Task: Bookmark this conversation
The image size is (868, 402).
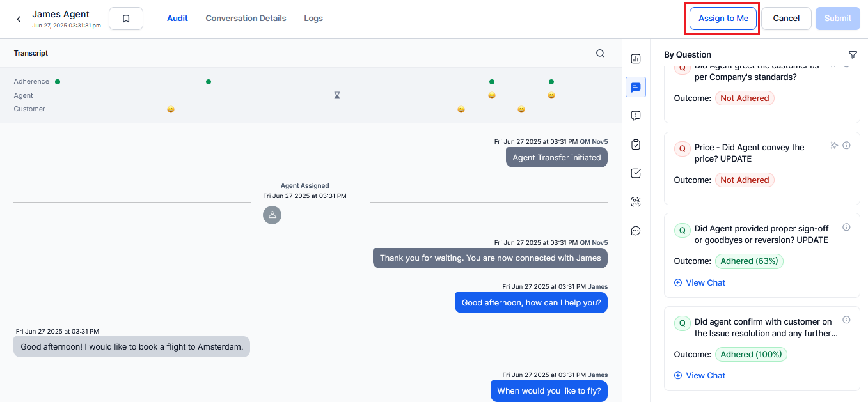Action: click(x=126, y=19)
